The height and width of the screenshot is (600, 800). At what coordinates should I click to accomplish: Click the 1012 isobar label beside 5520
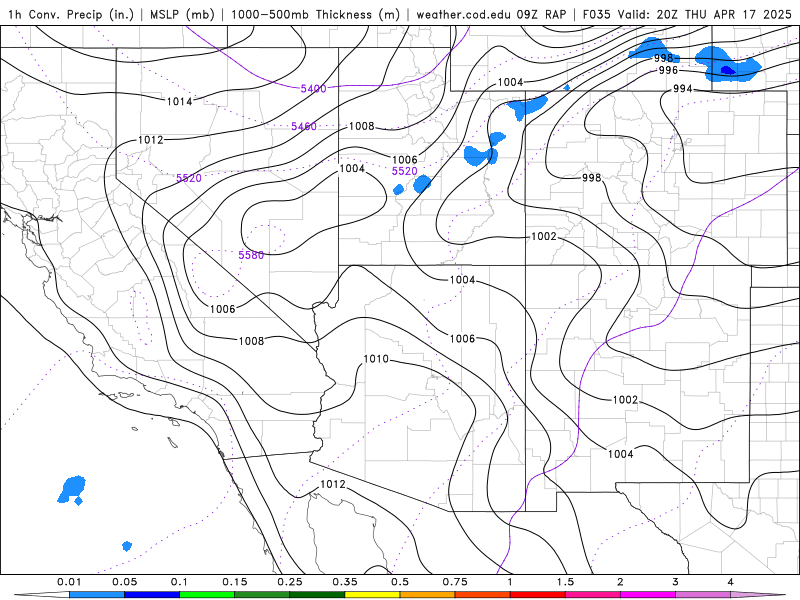(151, 139)
